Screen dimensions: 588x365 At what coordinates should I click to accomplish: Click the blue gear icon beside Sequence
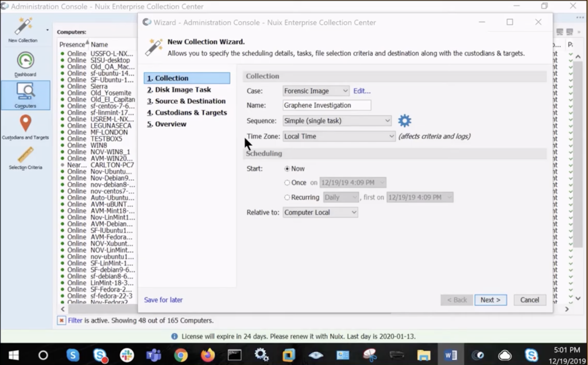tap(405, 121)
